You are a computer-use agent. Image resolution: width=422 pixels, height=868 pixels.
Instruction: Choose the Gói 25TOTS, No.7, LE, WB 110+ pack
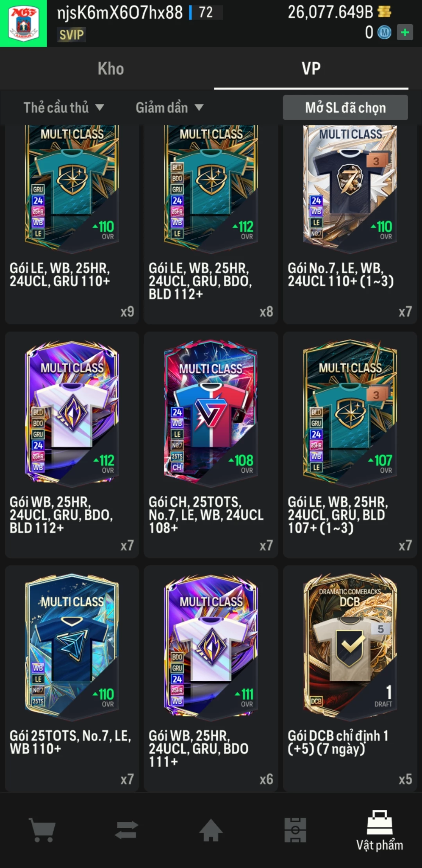tap(72, 678)
